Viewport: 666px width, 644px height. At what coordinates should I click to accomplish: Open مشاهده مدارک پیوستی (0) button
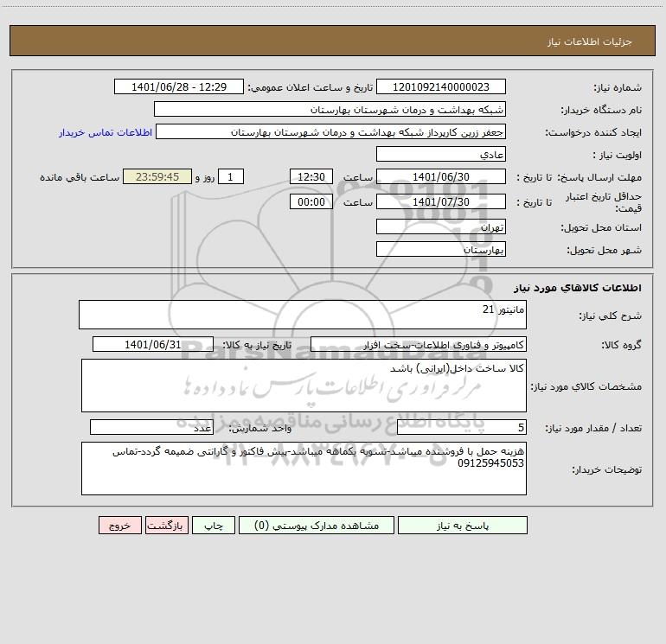tap(317, 526)
